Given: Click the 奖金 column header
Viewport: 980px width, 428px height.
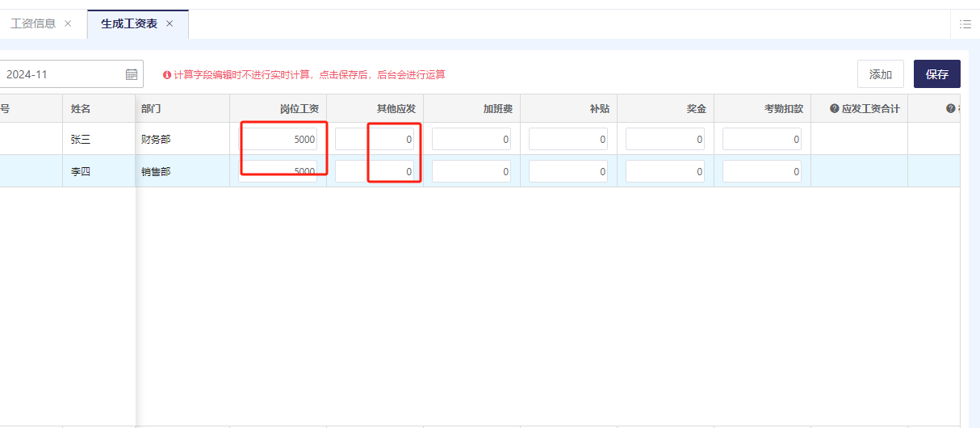Looking at the screenshot, I should tap(666, 108).
